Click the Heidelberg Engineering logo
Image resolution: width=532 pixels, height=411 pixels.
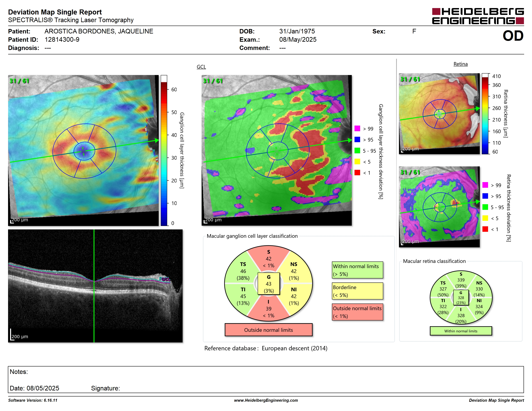[x=478, y=16]
